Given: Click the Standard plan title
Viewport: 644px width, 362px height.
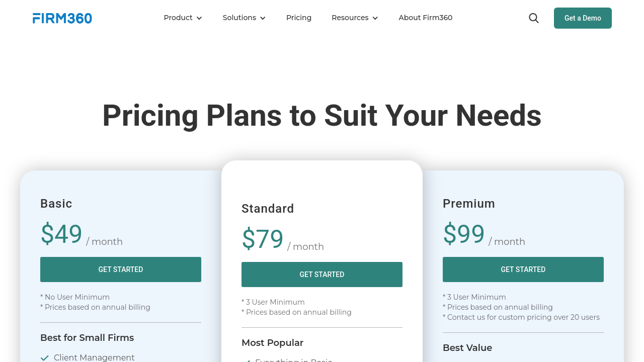Looking at the screenshot, I should coord(268,209).
